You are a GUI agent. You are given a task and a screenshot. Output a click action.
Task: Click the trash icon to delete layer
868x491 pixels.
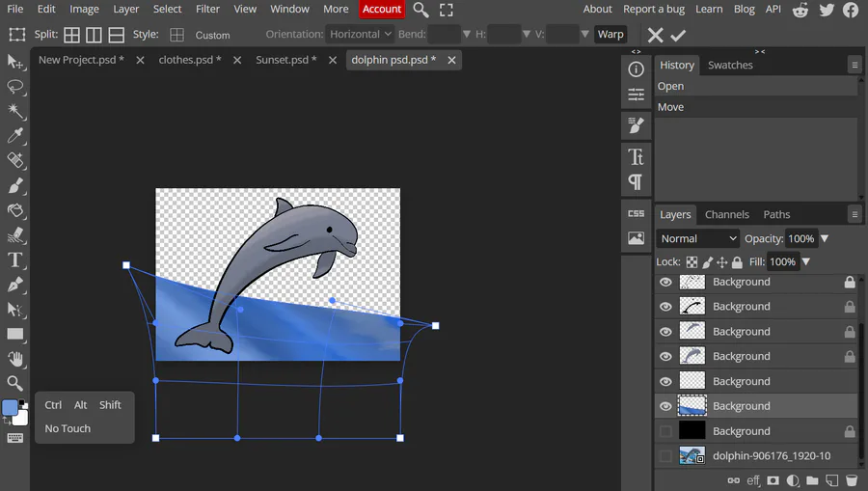click(852, 480)
